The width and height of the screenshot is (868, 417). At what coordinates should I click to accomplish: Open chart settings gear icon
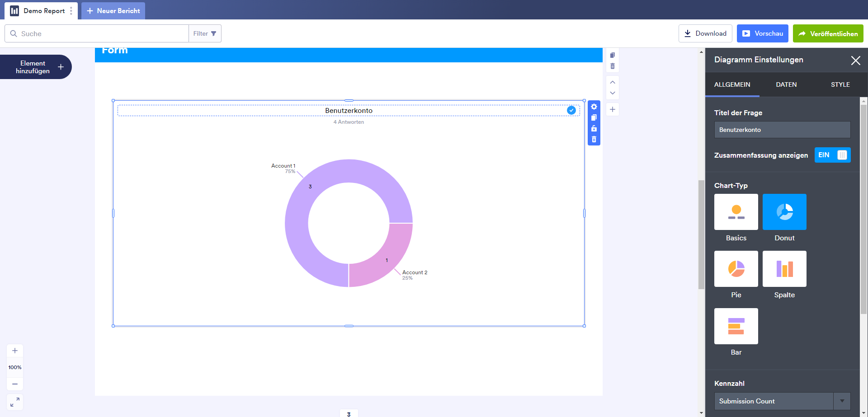(x=594, y=107)
